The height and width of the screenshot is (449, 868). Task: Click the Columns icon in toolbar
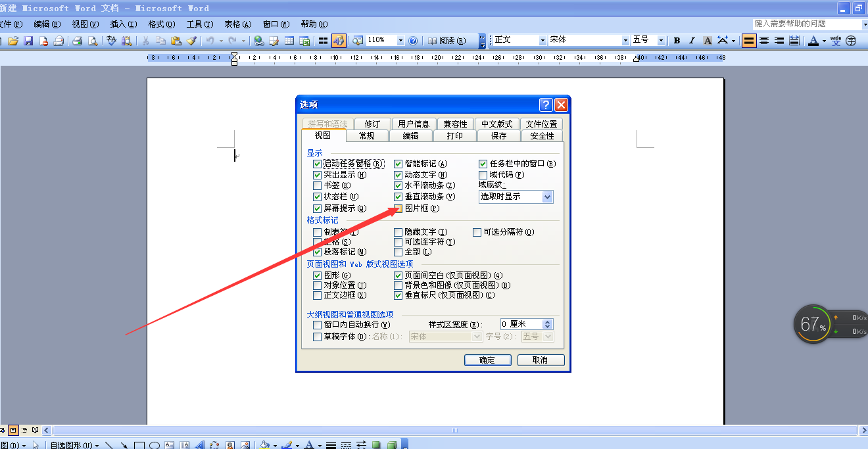pos(323,41)
